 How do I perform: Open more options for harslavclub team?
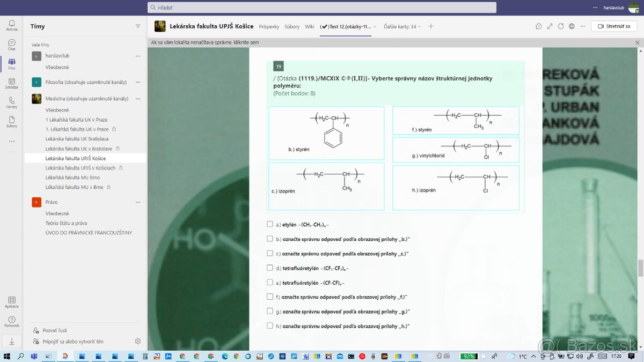[x=138, y=56]
